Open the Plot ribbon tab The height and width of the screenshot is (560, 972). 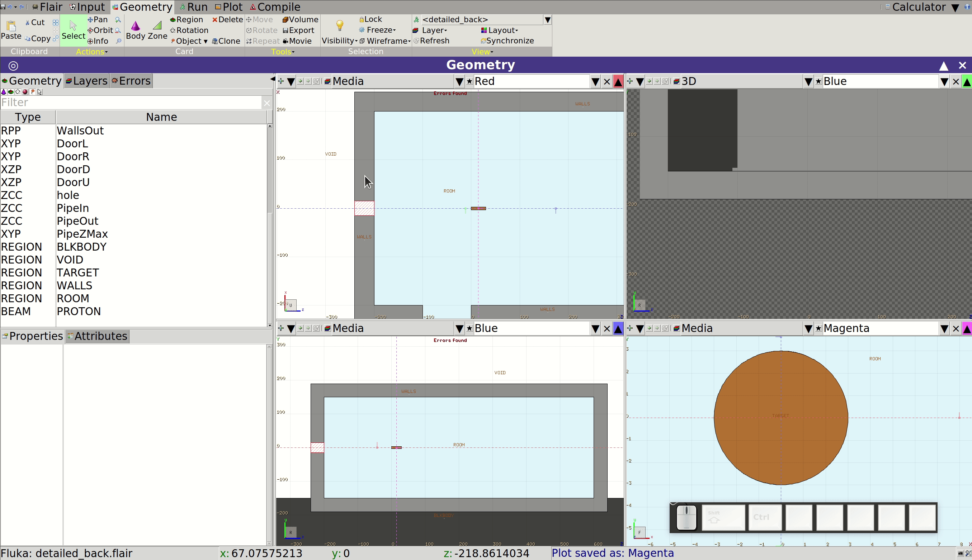(x=228, y=7)
